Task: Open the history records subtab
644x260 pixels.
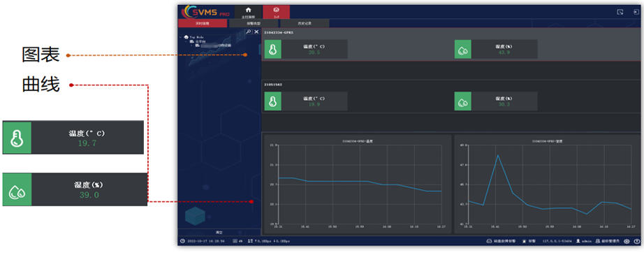Action: pos(305,23)
